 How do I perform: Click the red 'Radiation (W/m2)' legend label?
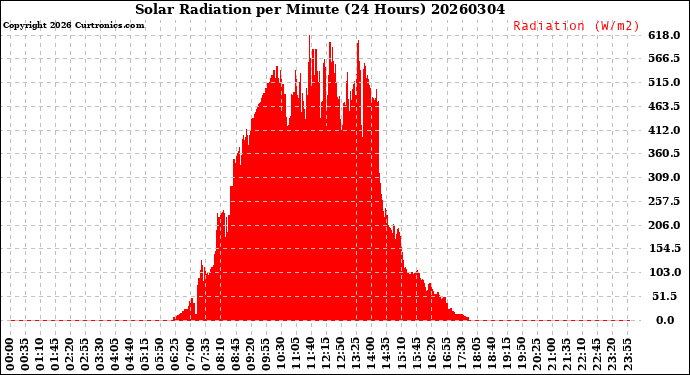click(576, 26)
